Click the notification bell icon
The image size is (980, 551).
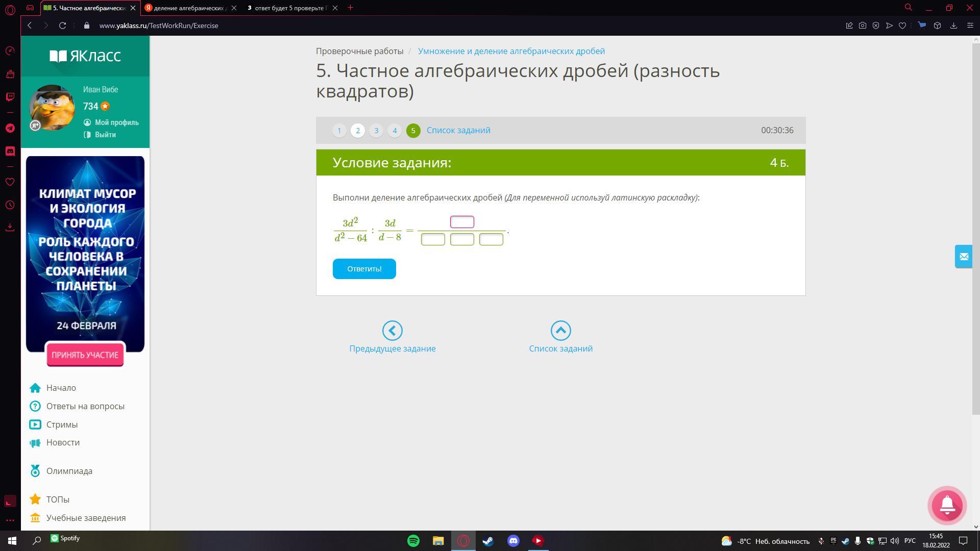[x=947, y=505]
